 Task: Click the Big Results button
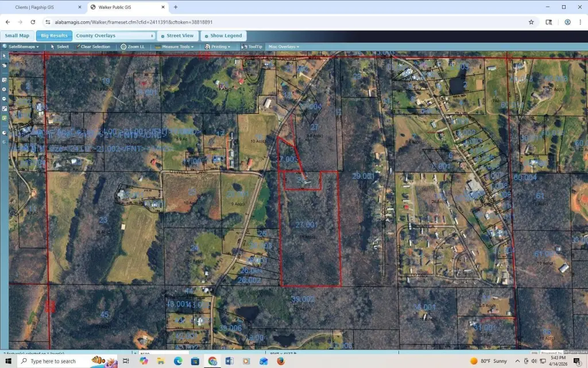pyautogui.click(x=54, y=36)
